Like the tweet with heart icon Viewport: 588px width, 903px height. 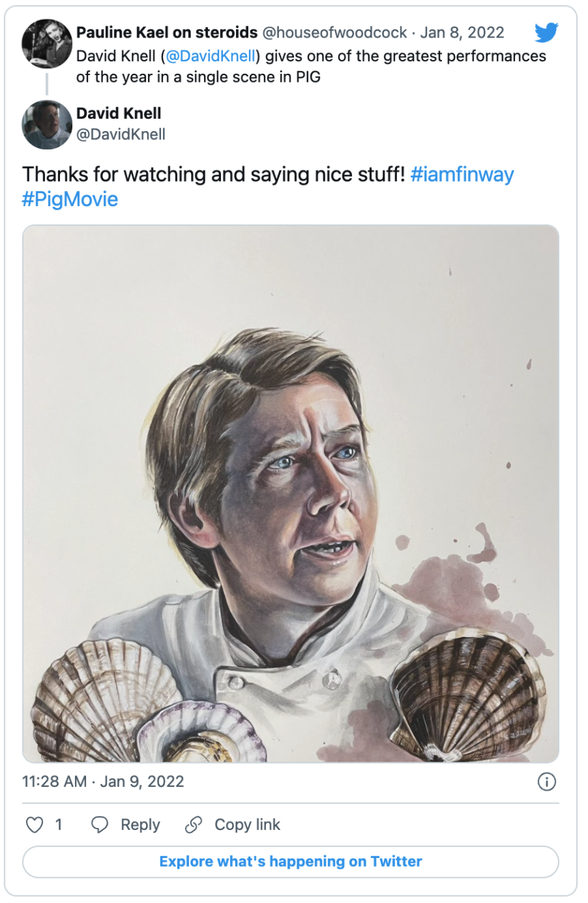[34, 825]
